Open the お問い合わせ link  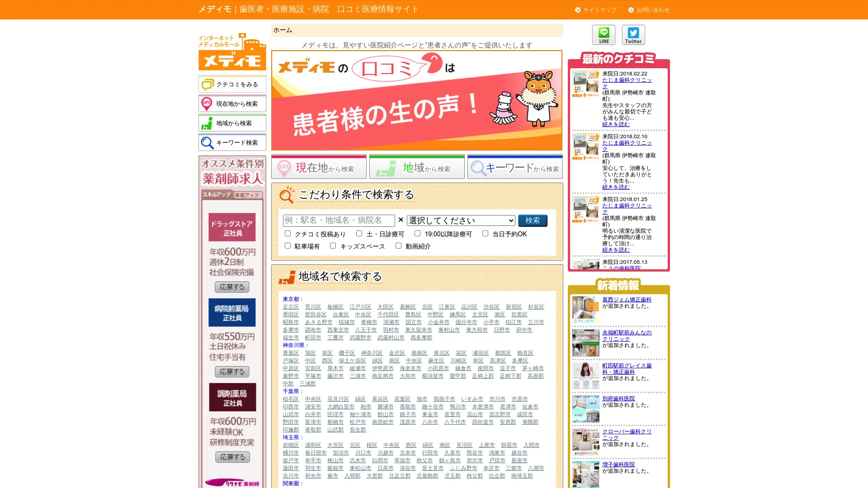(649, 10)
